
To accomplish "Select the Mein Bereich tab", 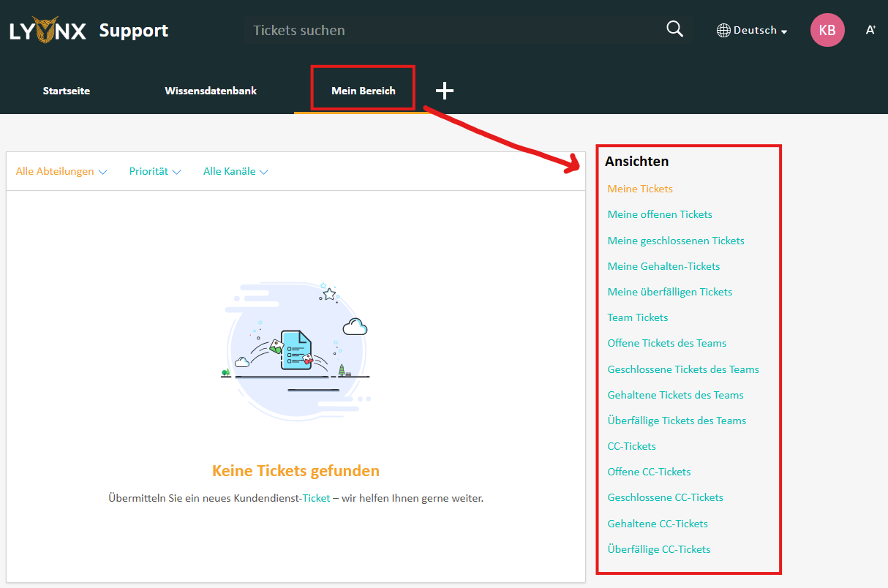I will coord(363,91).
